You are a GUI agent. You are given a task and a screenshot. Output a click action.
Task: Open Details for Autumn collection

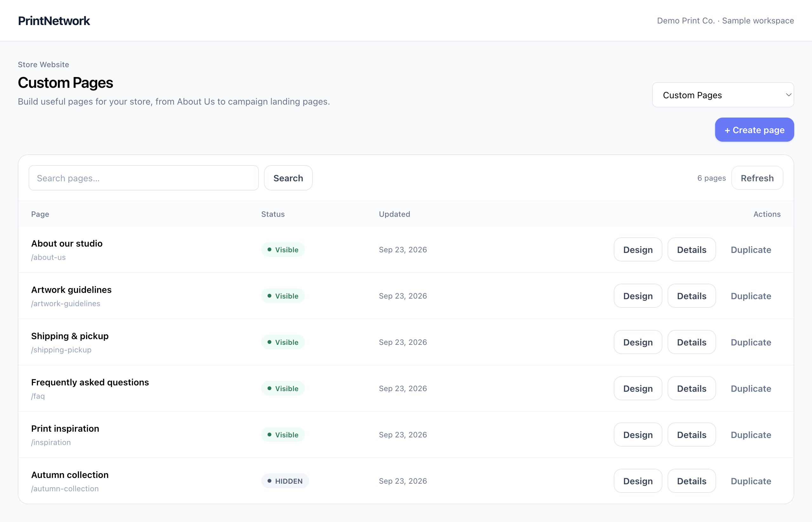click(691, 481)
